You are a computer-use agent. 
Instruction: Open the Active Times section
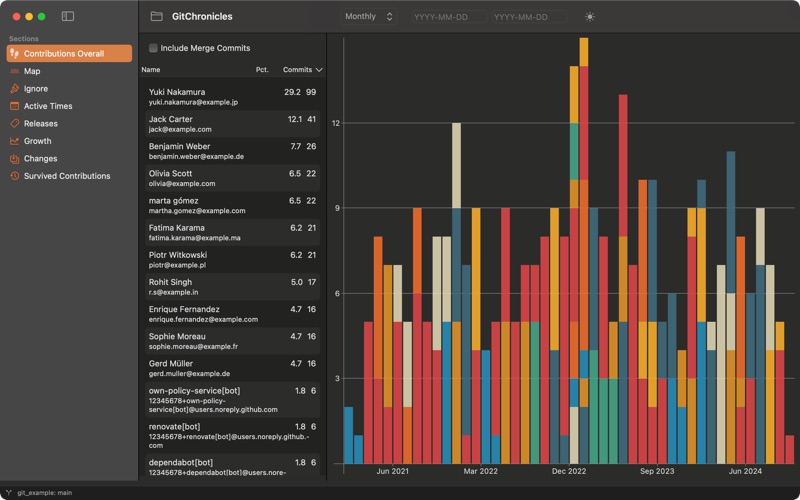click(x=69, y=106)
